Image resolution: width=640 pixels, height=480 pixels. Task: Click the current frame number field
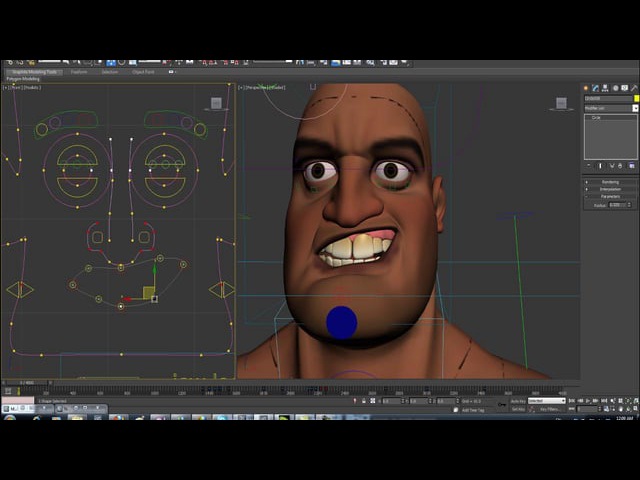(587, 409)
